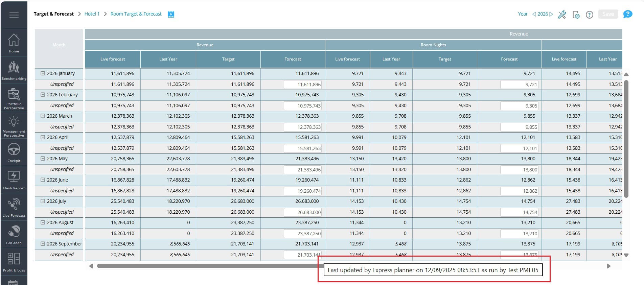Collapse the 2026 April row
The image size is (644, 285).
(43, 137)
